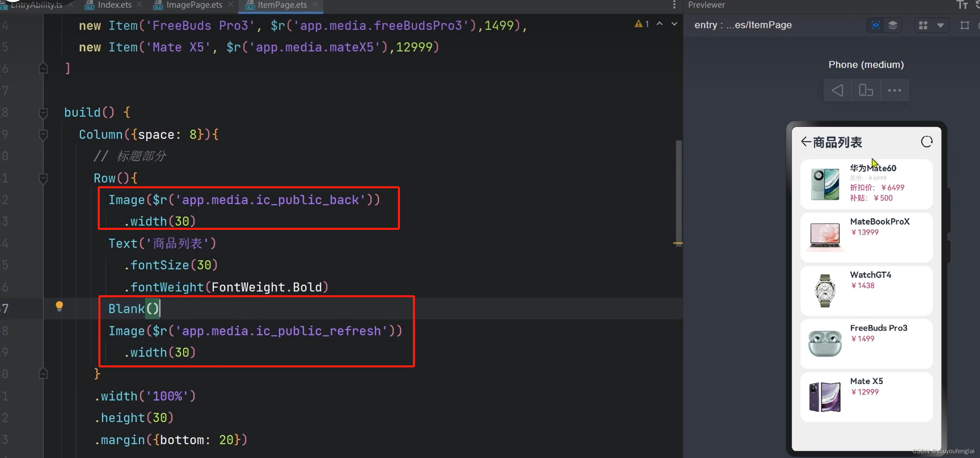
Task: Click the lightbulb quick-fix icon
Action: 59,306
